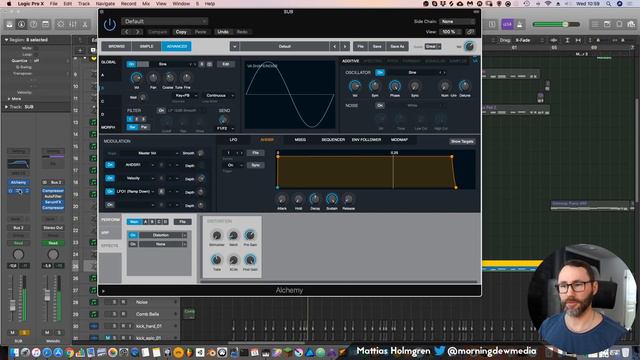
Task: Click the Save preset button
Action: pos(377,47)
